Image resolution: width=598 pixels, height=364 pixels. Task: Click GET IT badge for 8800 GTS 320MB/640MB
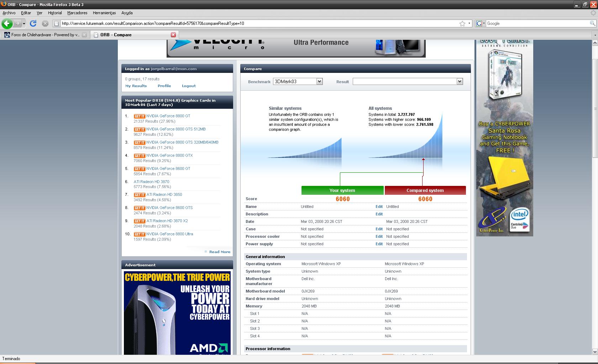(140, 143)
